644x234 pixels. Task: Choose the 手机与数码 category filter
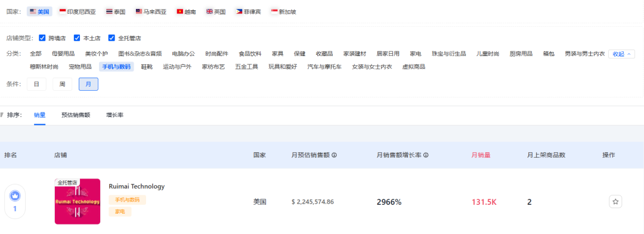(116, 67)
